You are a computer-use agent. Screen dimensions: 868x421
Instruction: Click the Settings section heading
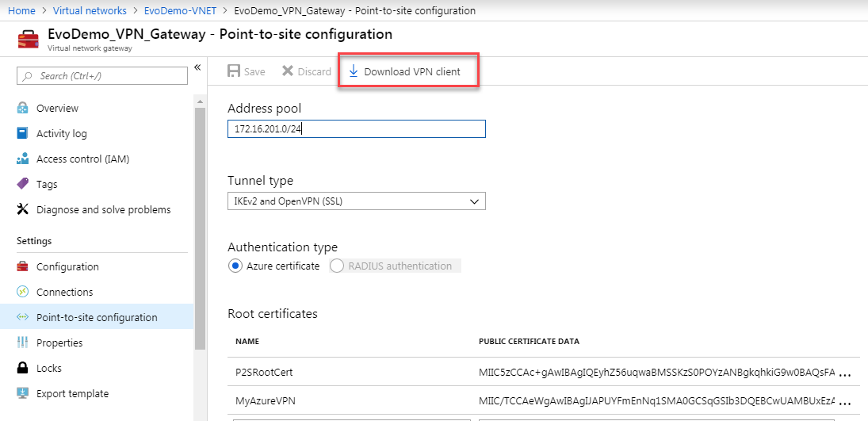click(34, 241)
